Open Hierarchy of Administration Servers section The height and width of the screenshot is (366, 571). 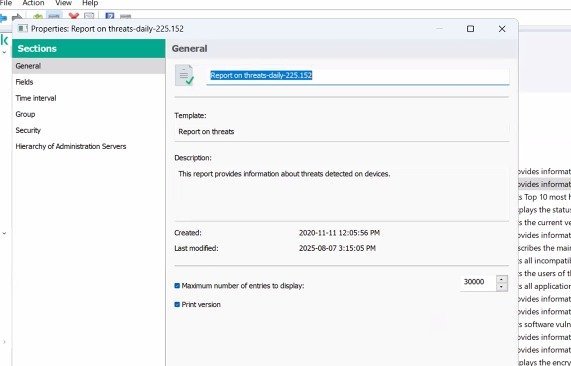tap(88, 146)
